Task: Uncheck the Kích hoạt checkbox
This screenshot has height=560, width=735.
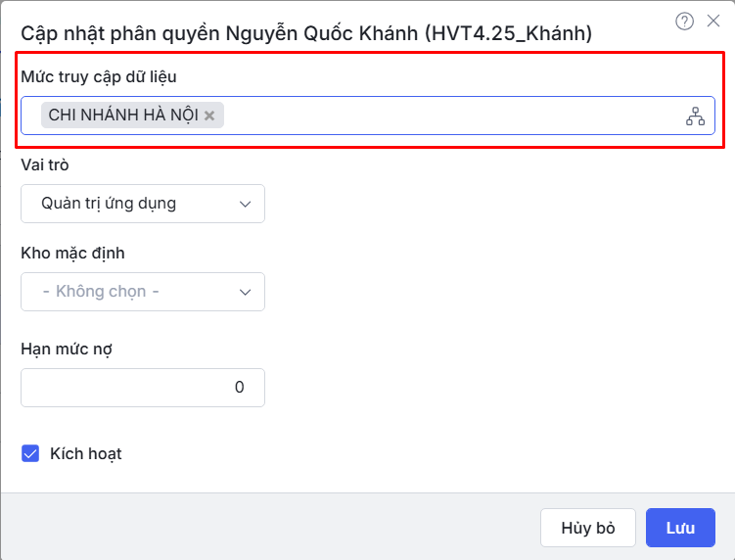Action: click(30, 453)
